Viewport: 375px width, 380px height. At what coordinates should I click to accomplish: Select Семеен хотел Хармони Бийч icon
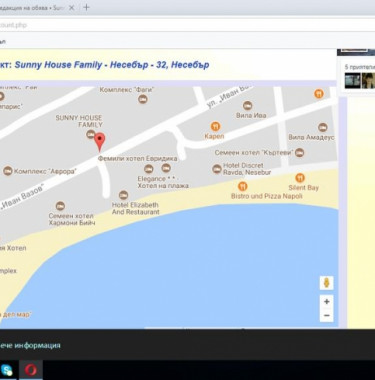[x=60, y=206]
